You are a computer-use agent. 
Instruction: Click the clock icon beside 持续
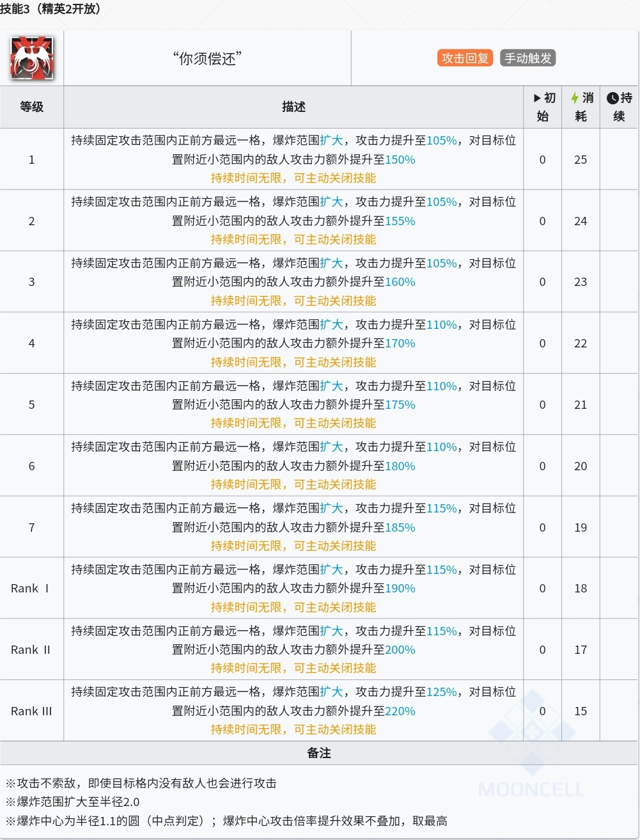(x=613, y=98)
